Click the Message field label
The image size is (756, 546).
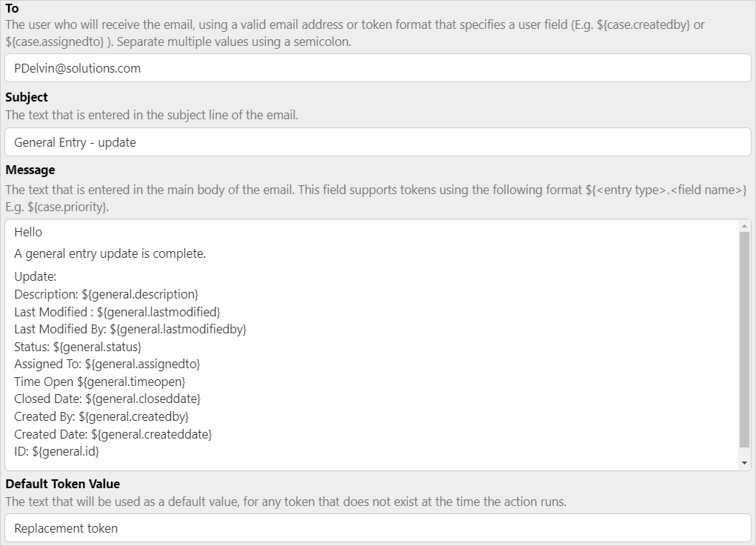[x=30, y=170]
